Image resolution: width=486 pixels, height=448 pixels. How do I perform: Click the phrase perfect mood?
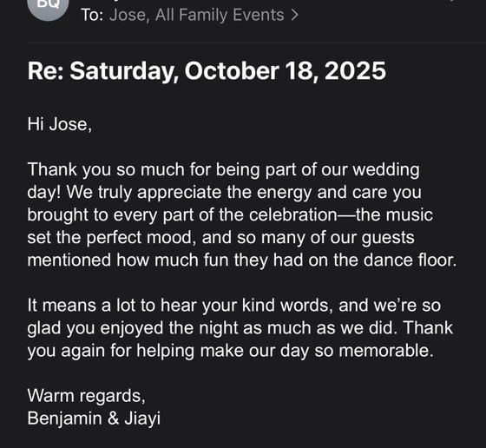[141, 238]
